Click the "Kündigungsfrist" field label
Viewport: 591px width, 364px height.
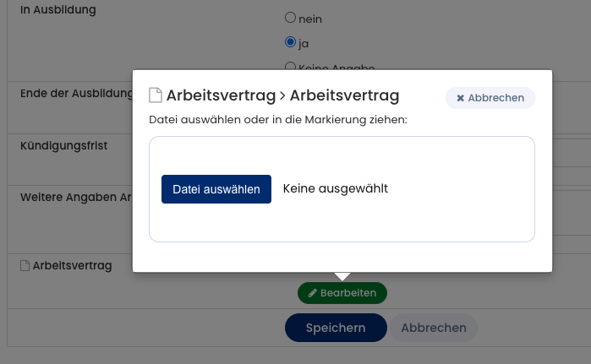pyautogui.click(x=63, y=146)
